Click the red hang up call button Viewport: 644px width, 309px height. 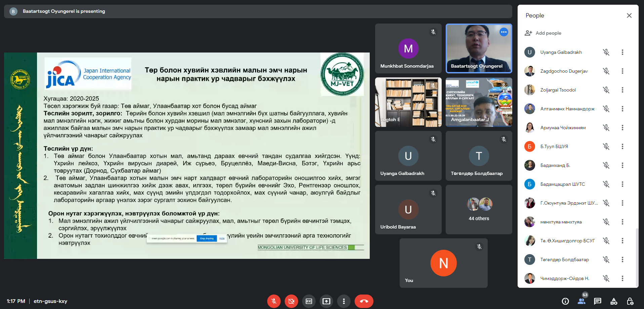tap(364, 301)
